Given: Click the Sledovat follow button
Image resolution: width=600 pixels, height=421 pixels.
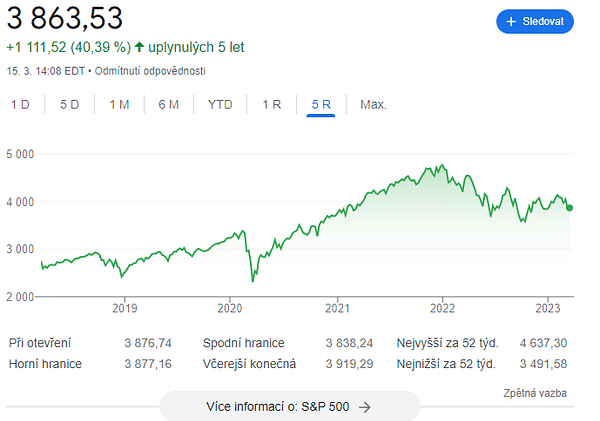Looking at the screenshot, I should click(x=535, y=21).
